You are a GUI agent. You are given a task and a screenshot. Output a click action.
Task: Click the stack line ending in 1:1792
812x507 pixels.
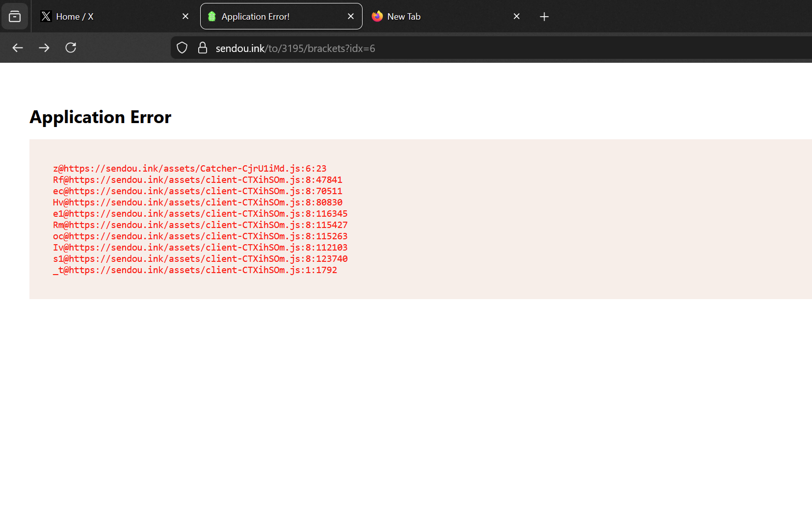(195, 270)
